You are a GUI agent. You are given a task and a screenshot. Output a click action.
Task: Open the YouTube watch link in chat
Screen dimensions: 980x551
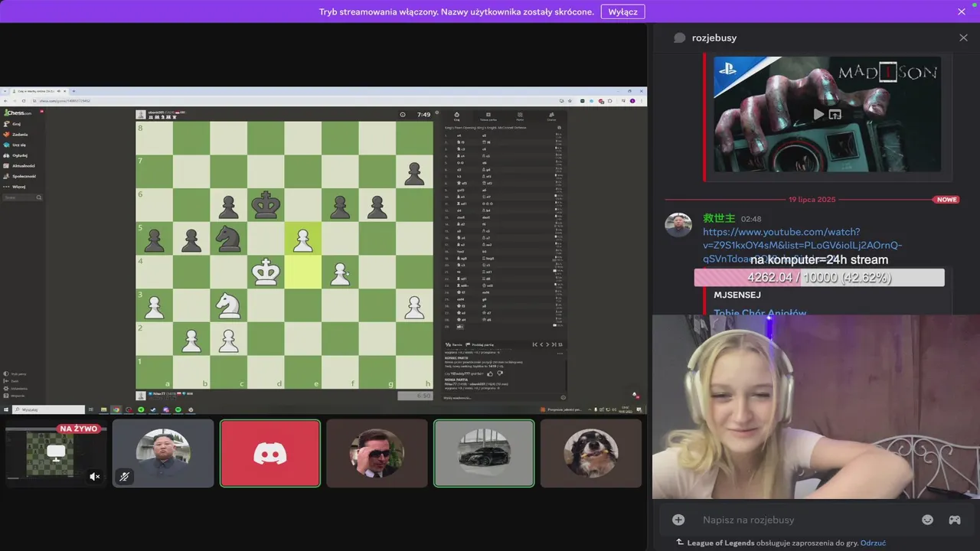(x=802, y=245)
